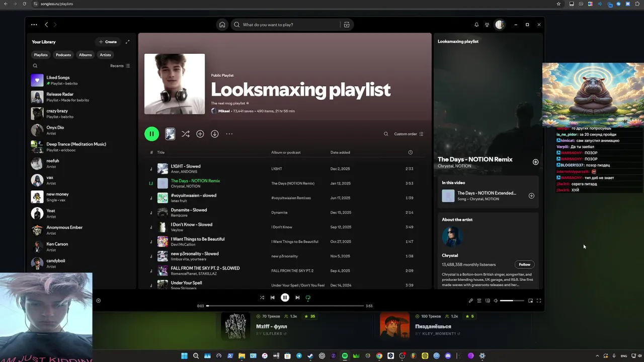The height and width of the screenshot is (362, 644).
Task: Skip to previous track
Action: [x=273, y=298]
